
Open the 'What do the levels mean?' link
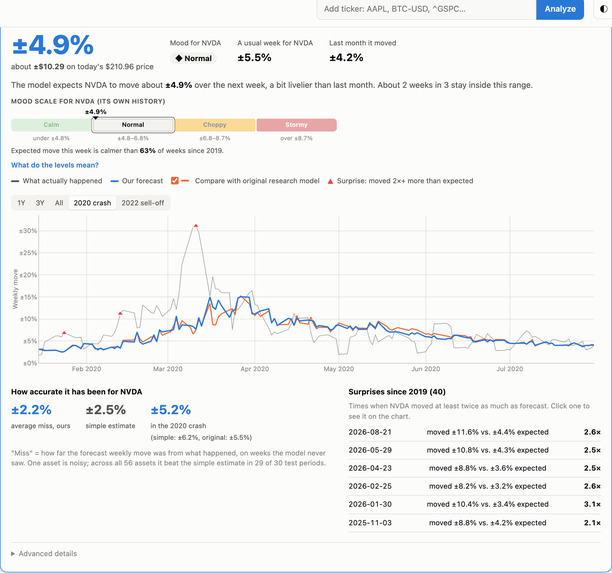pyautogui.click(x=55, y=165)
